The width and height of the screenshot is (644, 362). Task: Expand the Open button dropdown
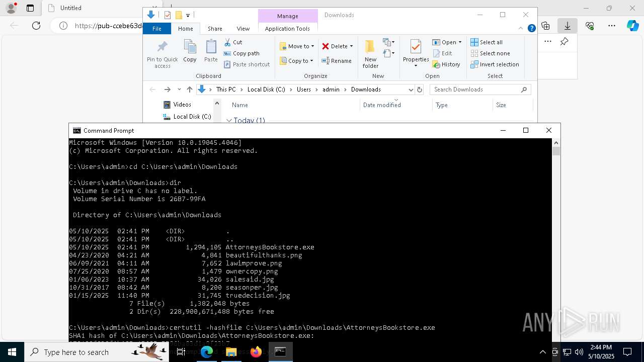(x=460, y=42)
